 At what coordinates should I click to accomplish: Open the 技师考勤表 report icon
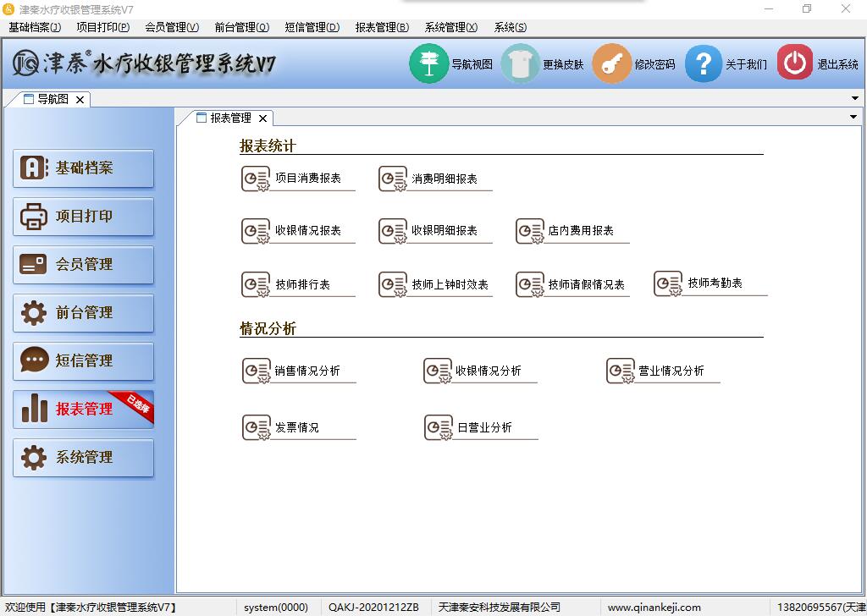pos(668,283)
